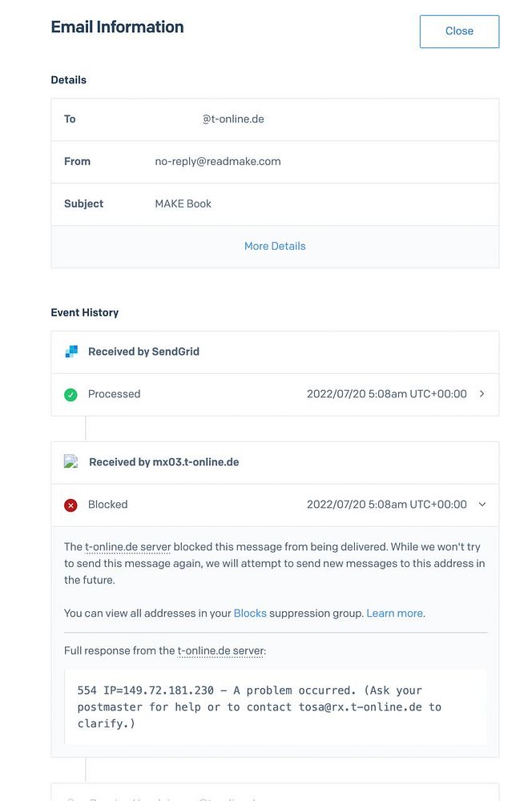Click t-online.de server link in blocked message
This screenshot has height=801, width=532.
click(x=128, y=547)
